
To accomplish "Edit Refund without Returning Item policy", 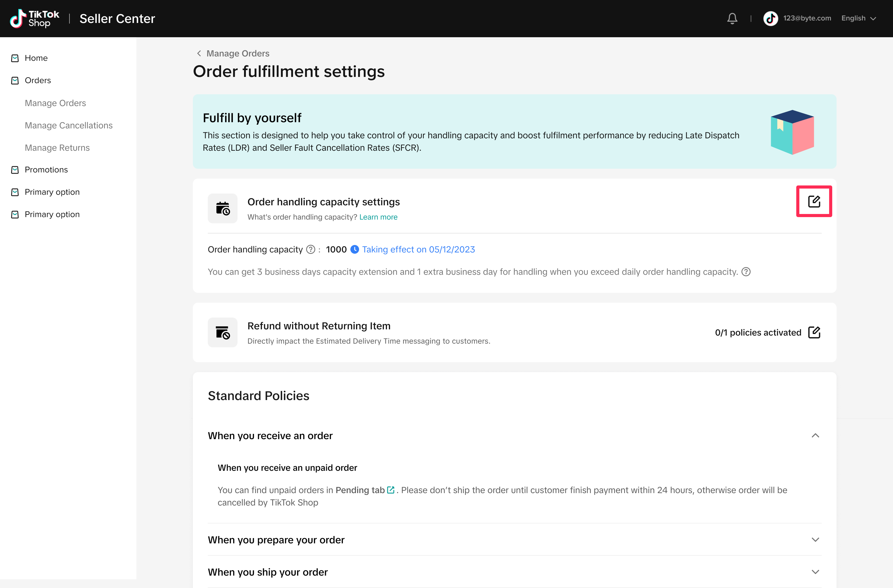I will [x=814, y=332].
